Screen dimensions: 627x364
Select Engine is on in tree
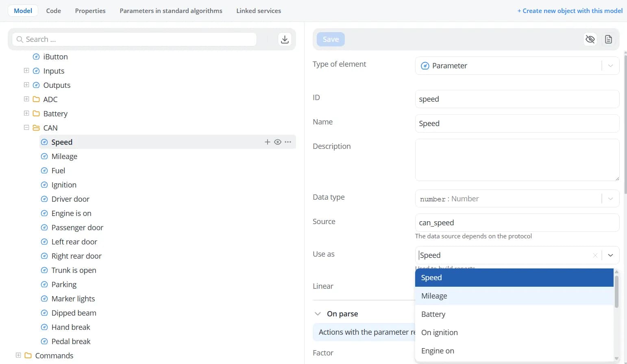(71, 213)
